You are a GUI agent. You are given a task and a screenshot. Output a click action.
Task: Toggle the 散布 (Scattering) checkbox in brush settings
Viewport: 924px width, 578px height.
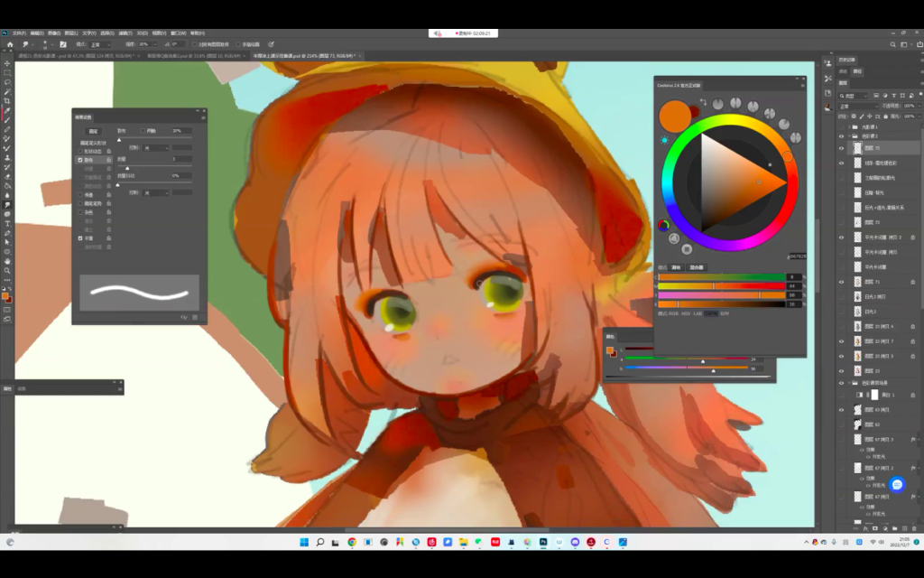coord(80,159)
